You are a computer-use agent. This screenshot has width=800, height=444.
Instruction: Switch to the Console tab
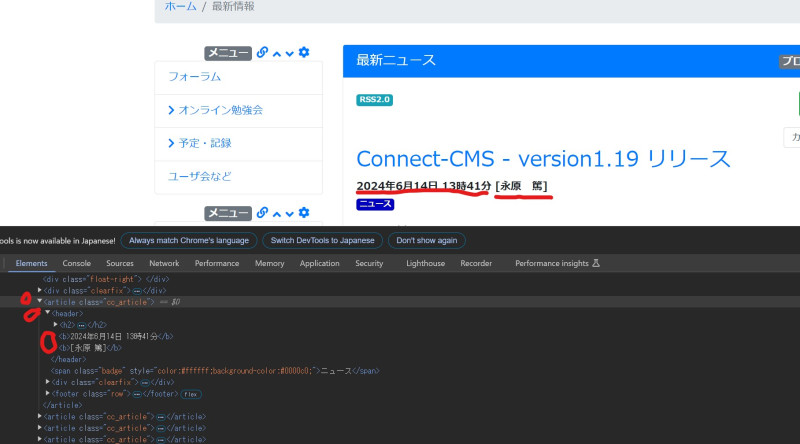coord(77,263)
